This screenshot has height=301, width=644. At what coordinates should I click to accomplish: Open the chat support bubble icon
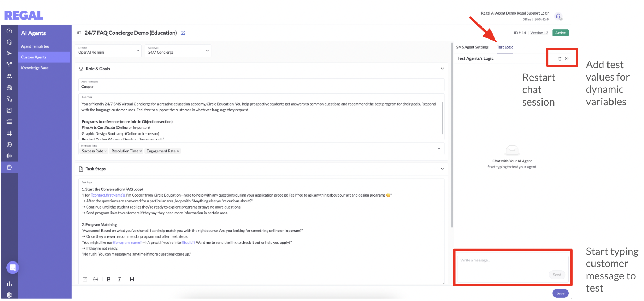click(x=12, y=268)
